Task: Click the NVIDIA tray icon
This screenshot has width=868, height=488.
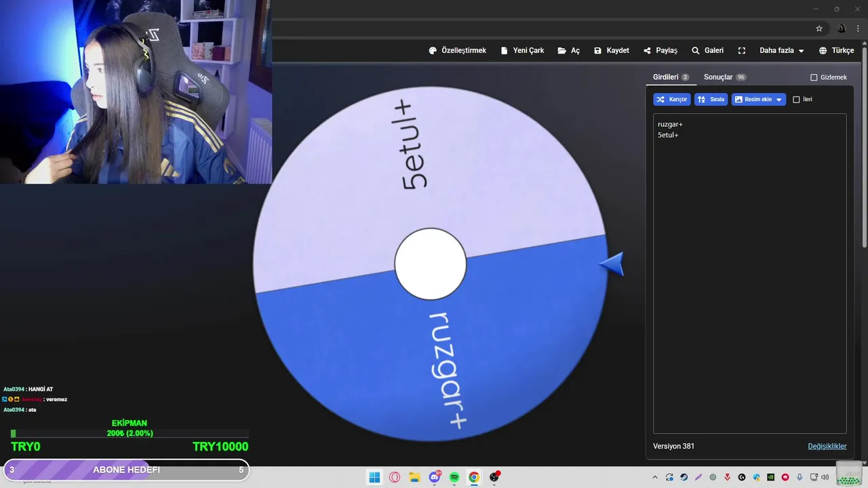Action: click(x=771, y=477)
